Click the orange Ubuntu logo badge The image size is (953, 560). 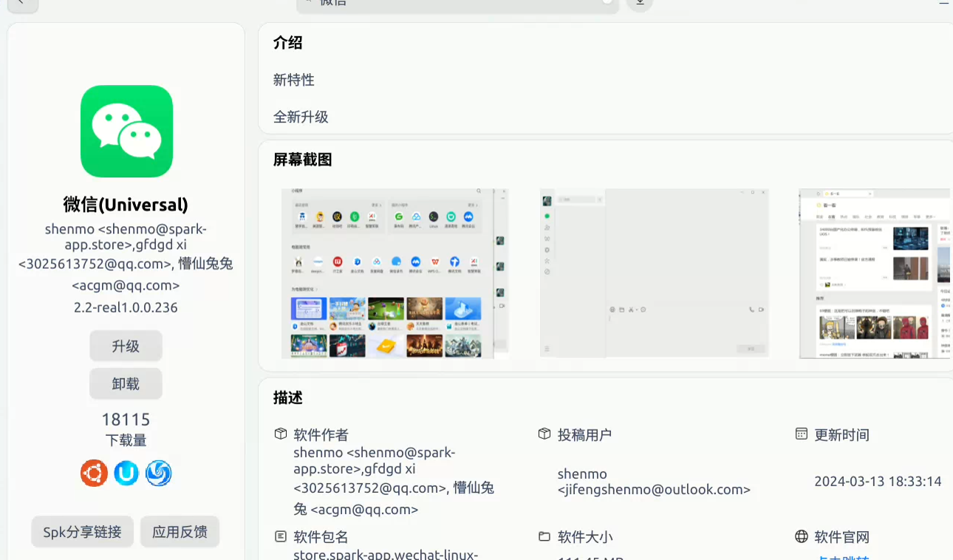94,473
